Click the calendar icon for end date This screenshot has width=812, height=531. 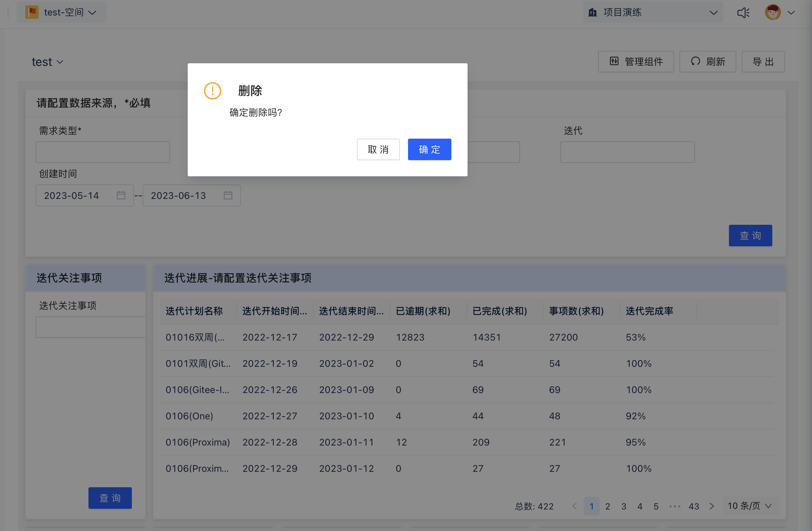(x=228, y=195)
